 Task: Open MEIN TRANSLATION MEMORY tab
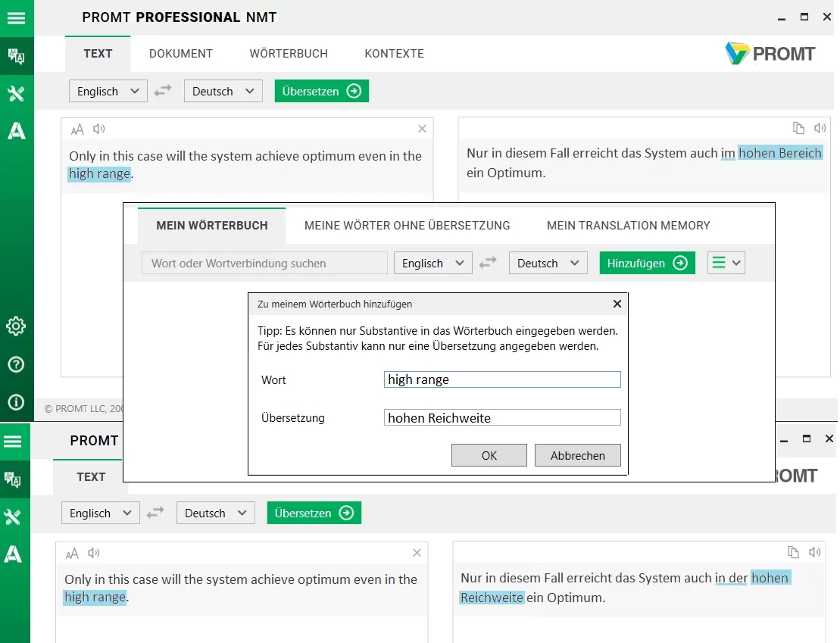(629, 226)
